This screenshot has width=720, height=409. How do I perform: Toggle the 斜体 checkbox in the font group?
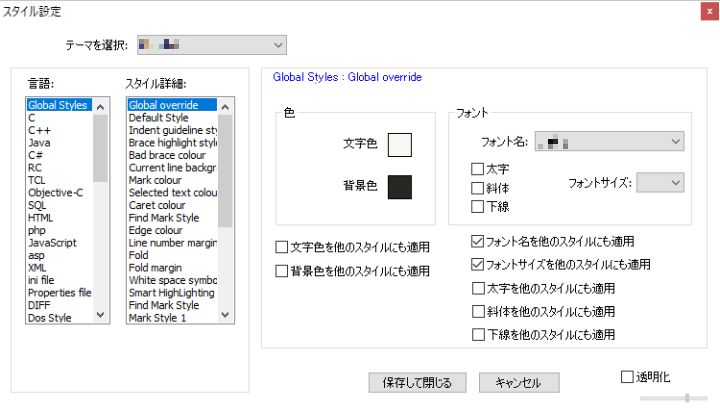coord(477,187)
